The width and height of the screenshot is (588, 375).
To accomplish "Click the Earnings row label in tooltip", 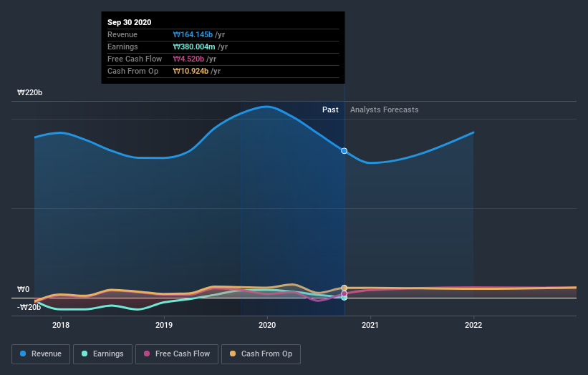I will click(x=122, y=47).
